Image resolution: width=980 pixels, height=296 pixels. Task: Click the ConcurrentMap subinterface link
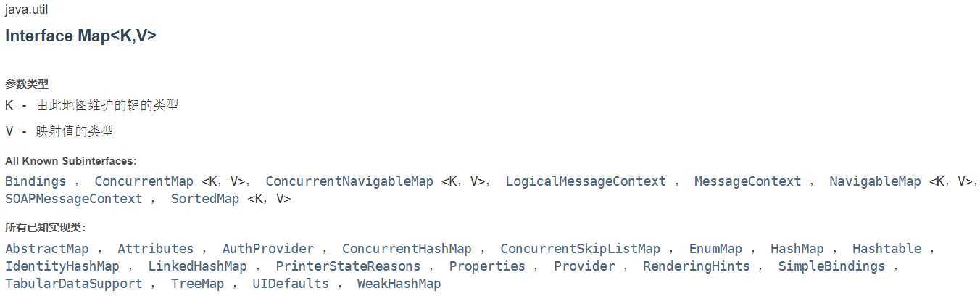(144, 181)
